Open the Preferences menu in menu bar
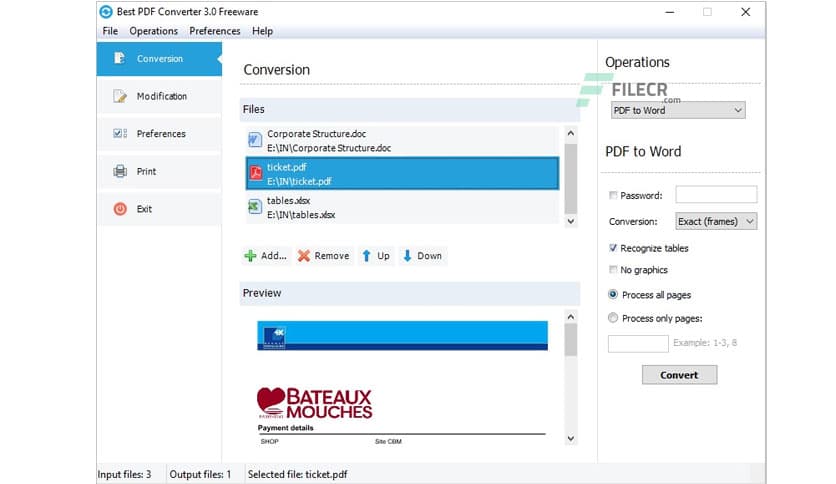This screenshot has width=836, height=484. (x=215, y=31)
